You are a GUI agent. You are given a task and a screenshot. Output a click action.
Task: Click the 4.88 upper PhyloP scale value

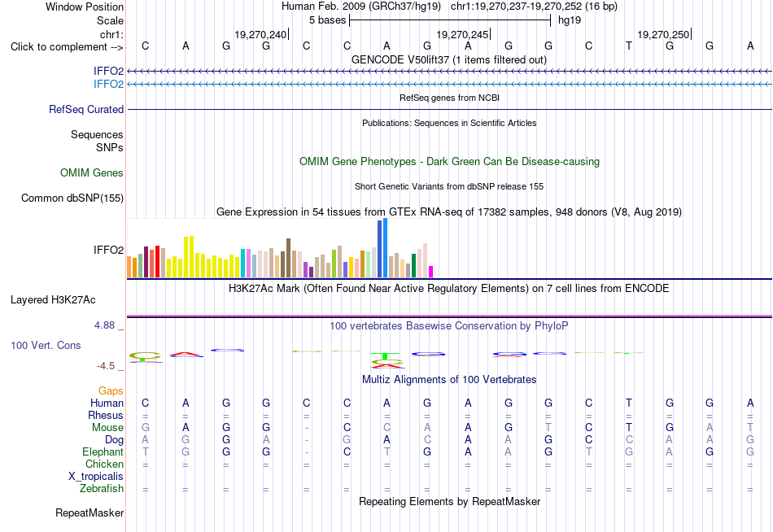pos(104,325)
